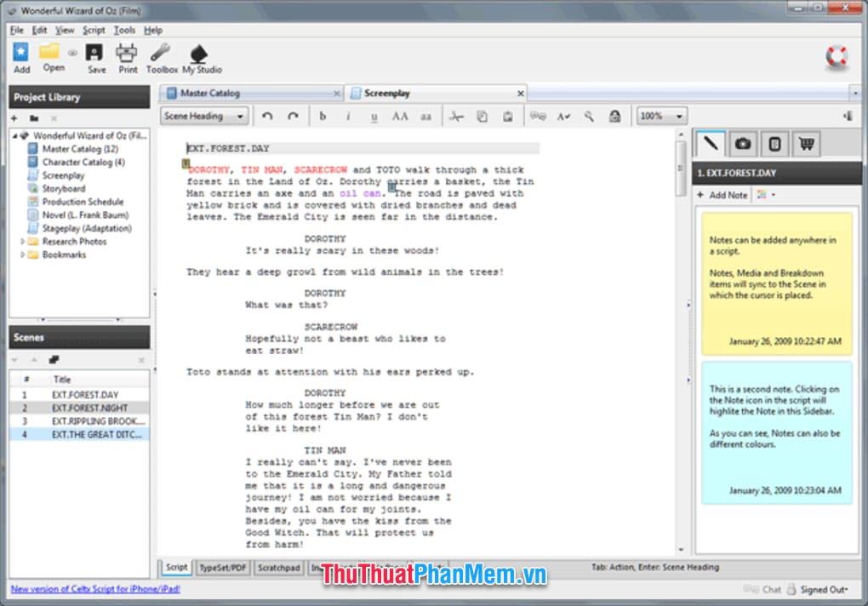Open the Media camera panel
The height and width of the screenshot is (606, 868).
tap(743, 143)
